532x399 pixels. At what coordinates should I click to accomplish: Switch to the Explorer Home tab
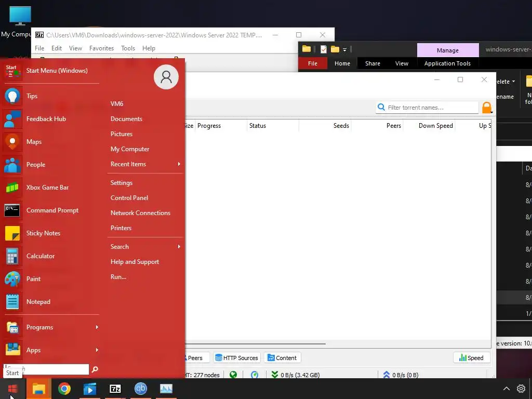point(342,63)
